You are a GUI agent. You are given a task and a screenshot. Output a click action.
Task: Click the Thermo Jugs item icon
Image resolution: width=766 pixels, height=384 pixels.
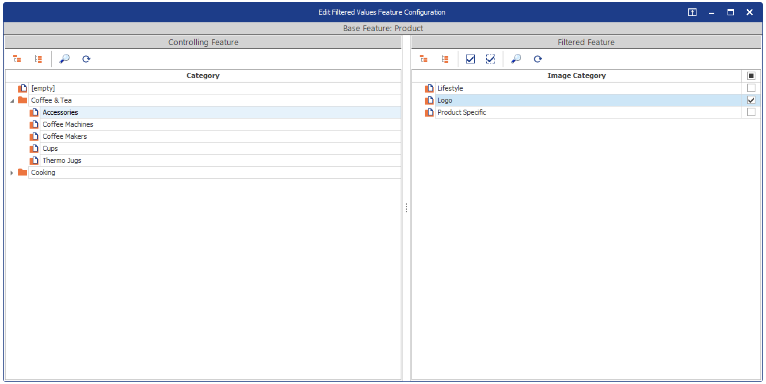(34, 160)
